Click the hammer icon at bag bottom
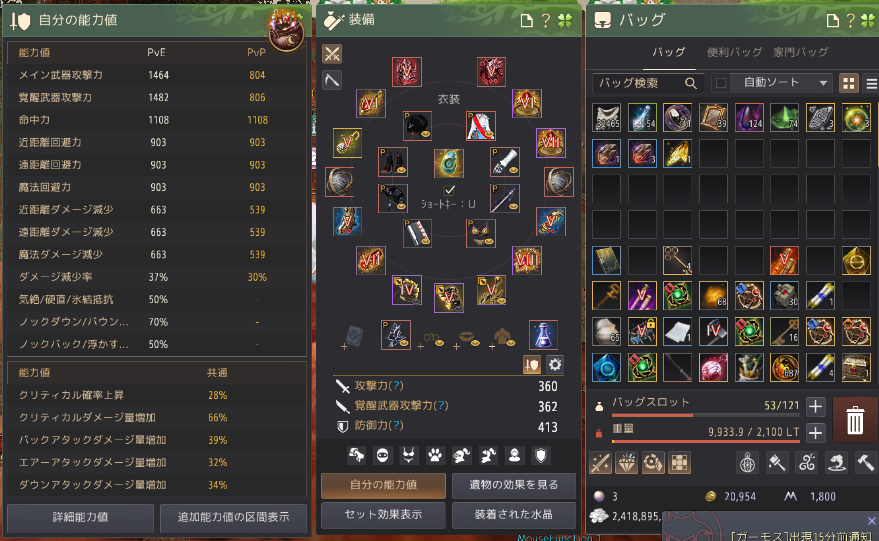The image size is (879, 541). pos(865,463)
